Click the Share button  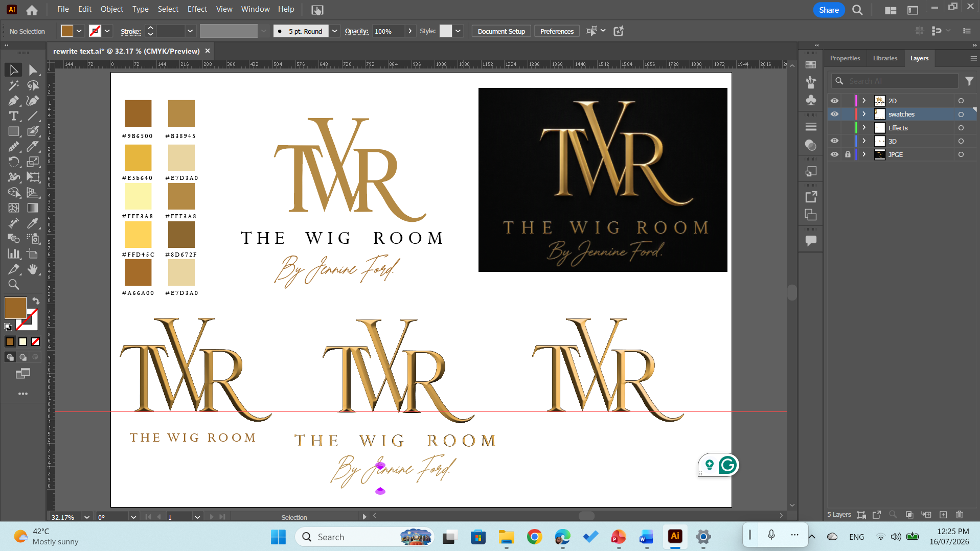(x=829, y=10)
